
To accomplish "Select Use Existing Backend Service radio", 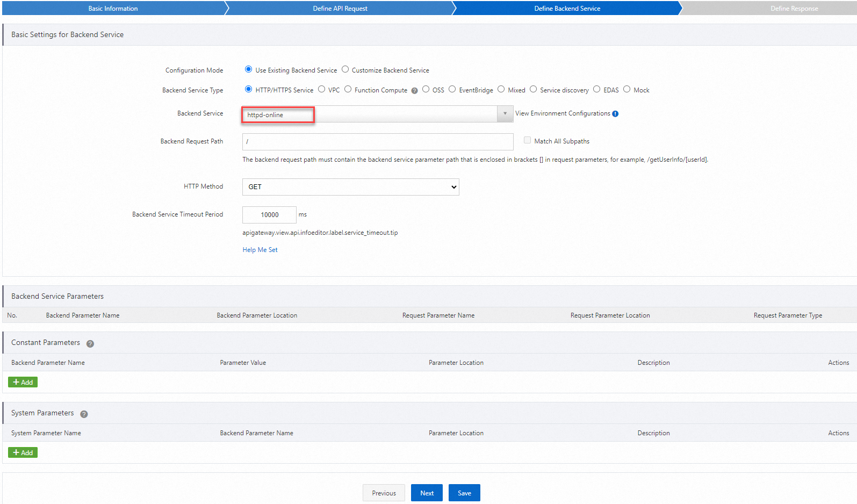I will [x=248, y=69].
